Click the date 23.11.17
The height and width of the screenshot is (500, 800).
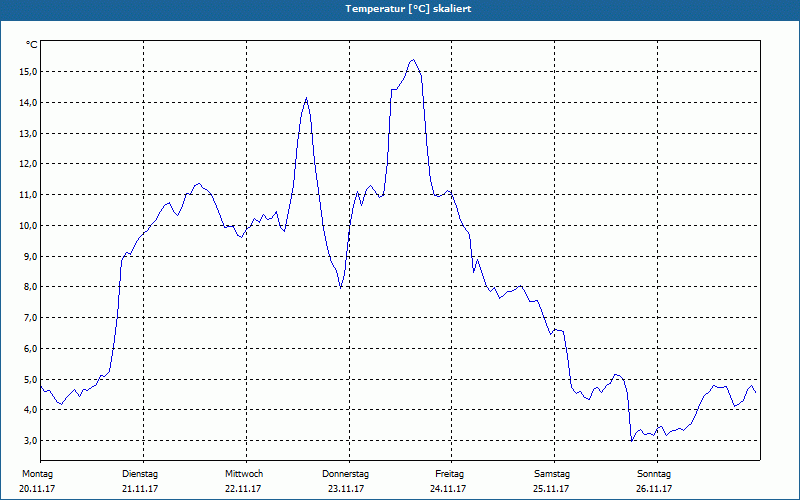pyautogui.click(x=346, y=489)
